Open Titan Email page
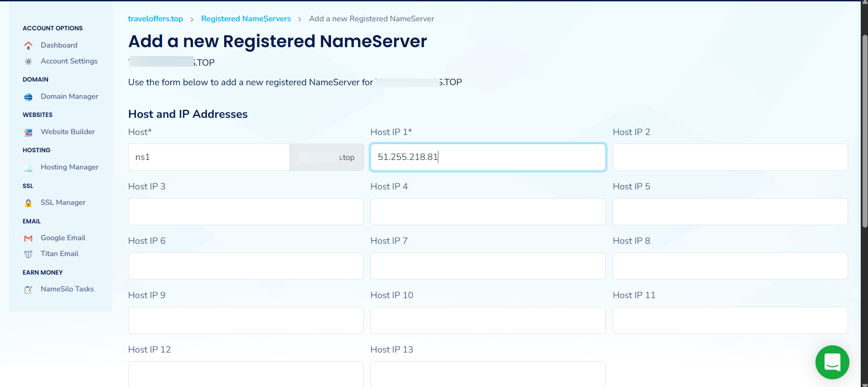868x387 pixels. tap(59, 254)
